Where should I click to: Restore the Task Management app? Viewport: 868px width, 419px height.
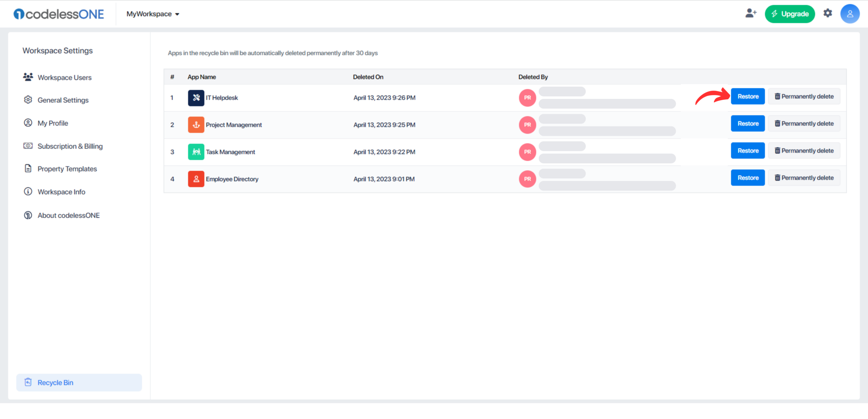[748, 151]
